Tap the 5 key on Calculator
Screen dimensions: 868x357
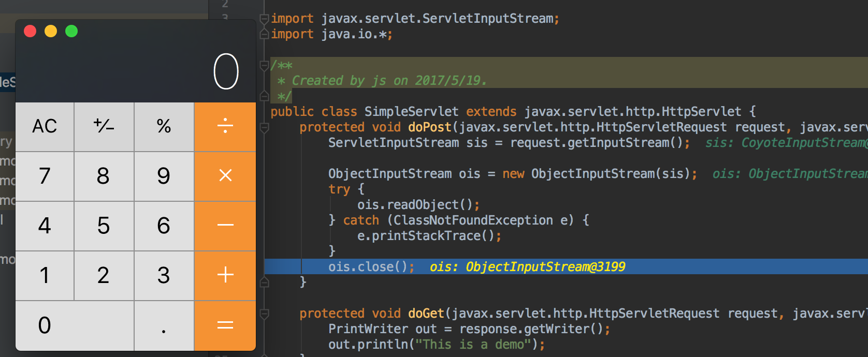[x=104, y=226]
